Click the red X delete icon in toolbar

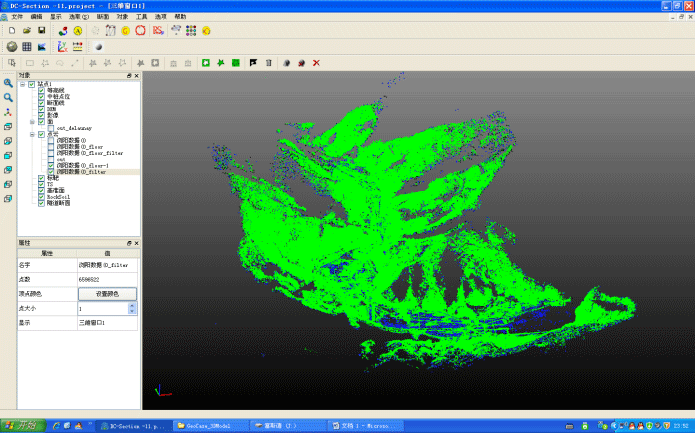317,63
